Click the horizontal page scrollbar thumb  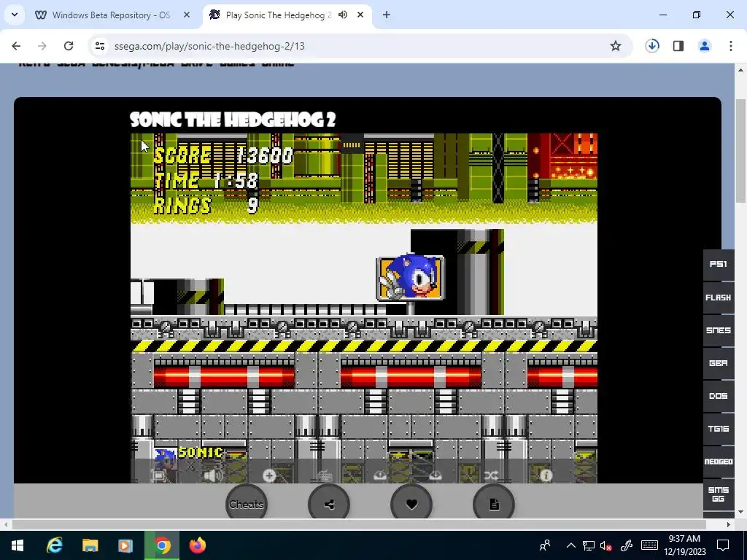pyautogui.click(x=359, y=524)
